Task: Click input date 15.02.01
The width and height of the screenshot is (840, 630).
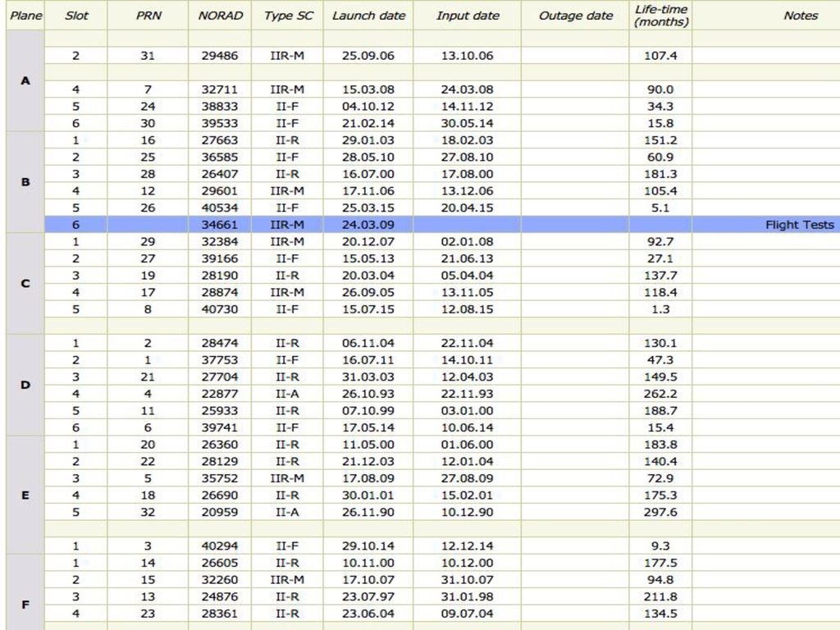Action: click(x=467, y=495)
